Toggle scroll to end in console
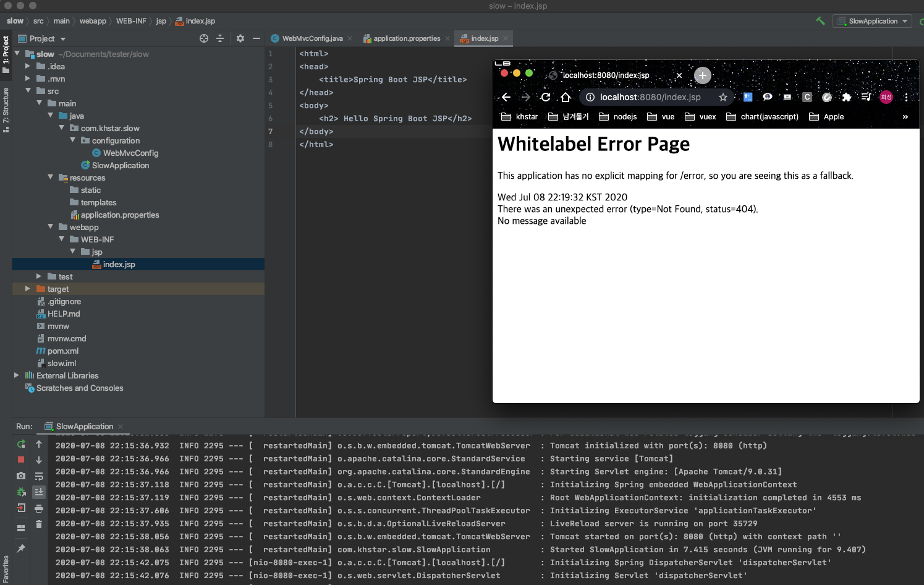This screenshot has height=585, width=924. pyautogui.click(x=39, y=492)
